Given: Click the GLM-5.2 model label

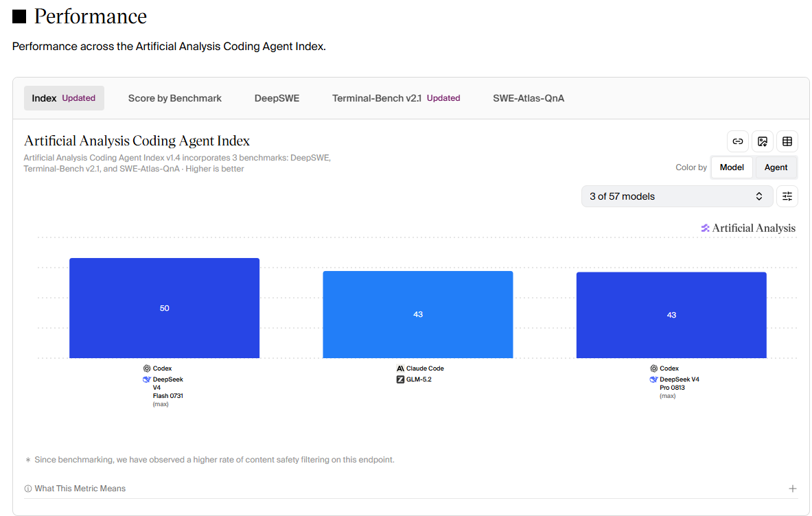Looking at the screenshot, I should [419, 379].
